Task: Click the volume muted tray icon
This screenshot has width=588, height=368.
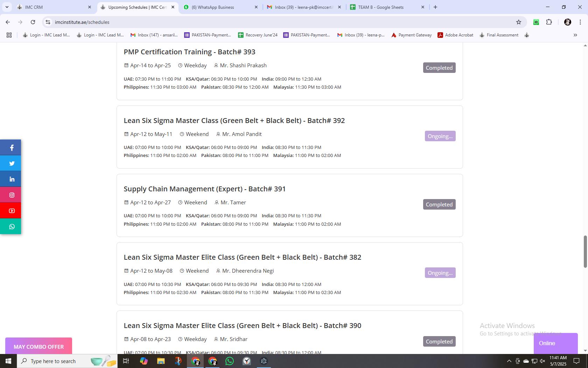Action: coord(542,361)
